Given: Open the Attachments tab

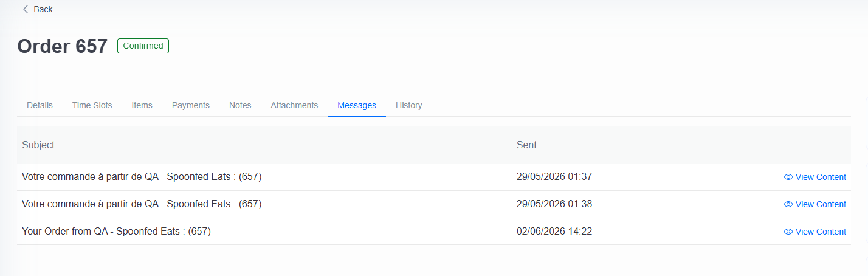Looking at the screenshot, I should [x=294, y=105].
